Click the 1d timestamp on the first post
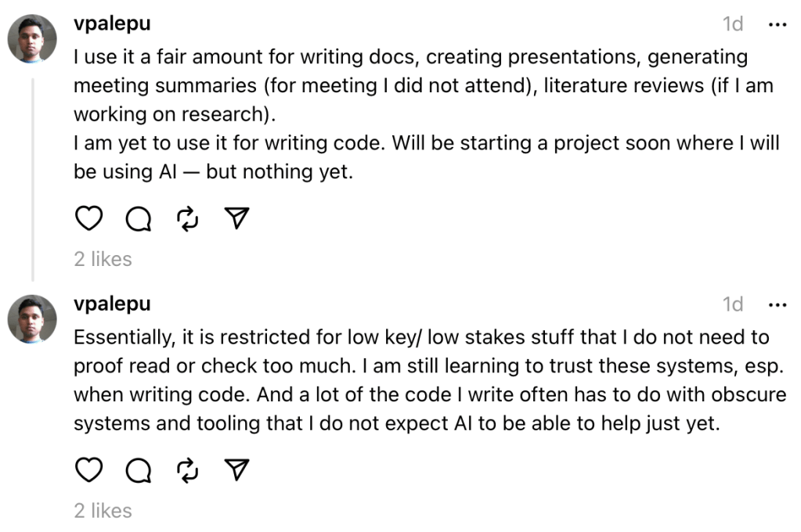Viewport: 801px width, 532px height. click(733, 24)
